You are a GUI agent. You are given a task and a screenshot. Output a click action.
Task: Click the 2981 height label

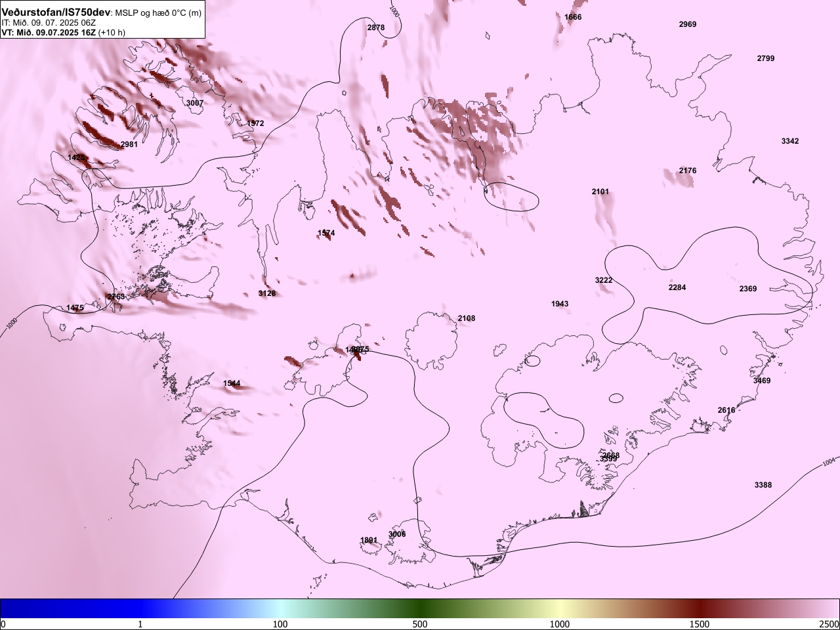tap(129, 144)
